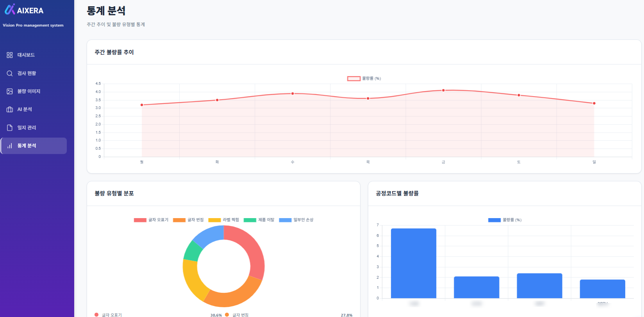Select the 검사 현황 magnifier icon

pos(10,73)
